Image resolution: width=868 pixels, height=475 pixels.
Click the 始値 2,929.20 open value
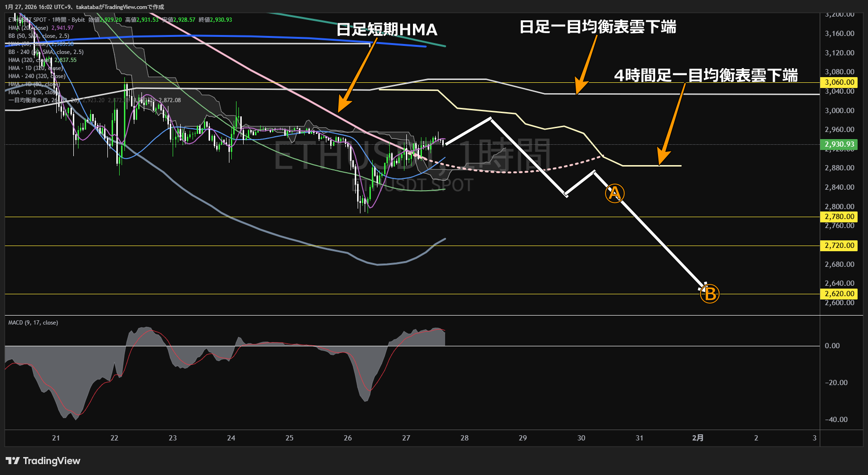[105, 20]
